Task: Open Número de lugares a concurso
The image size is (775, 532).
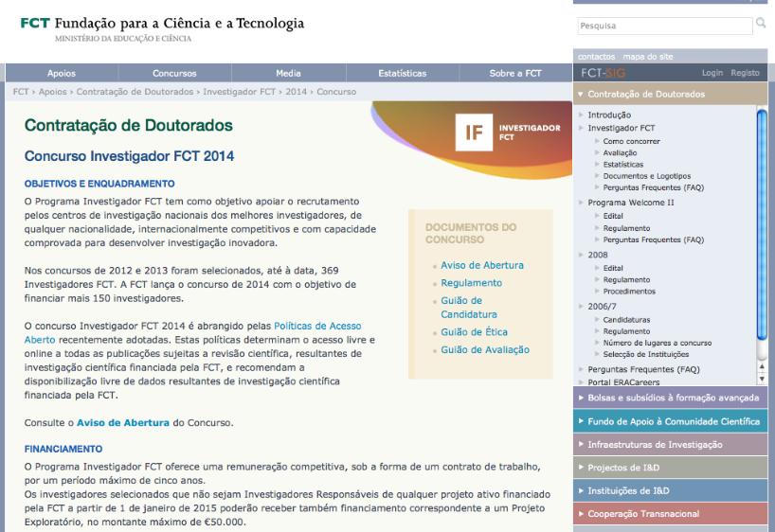Action: point(658,343)
